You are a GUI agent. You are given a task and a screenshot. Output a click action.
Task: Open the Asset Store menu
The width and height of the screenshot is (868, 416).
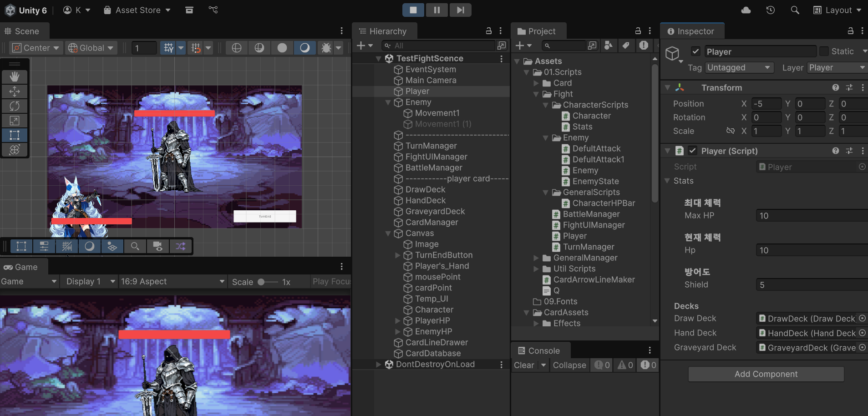click(x=137, y=10)
